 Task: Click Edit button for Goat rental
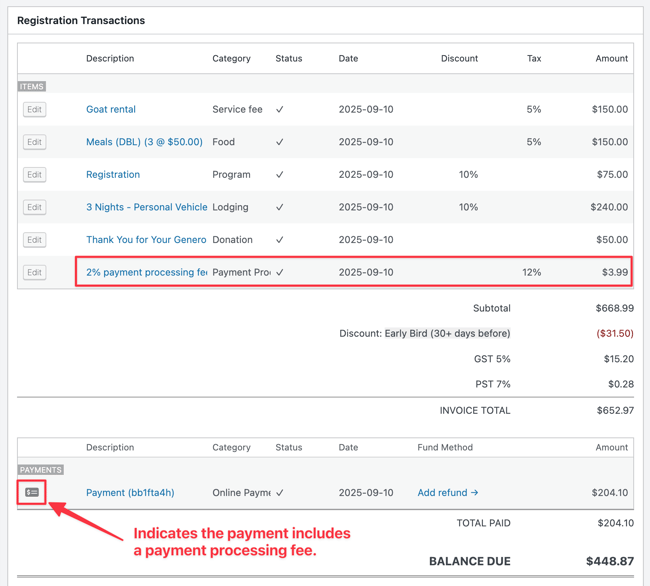click(34, 109)
